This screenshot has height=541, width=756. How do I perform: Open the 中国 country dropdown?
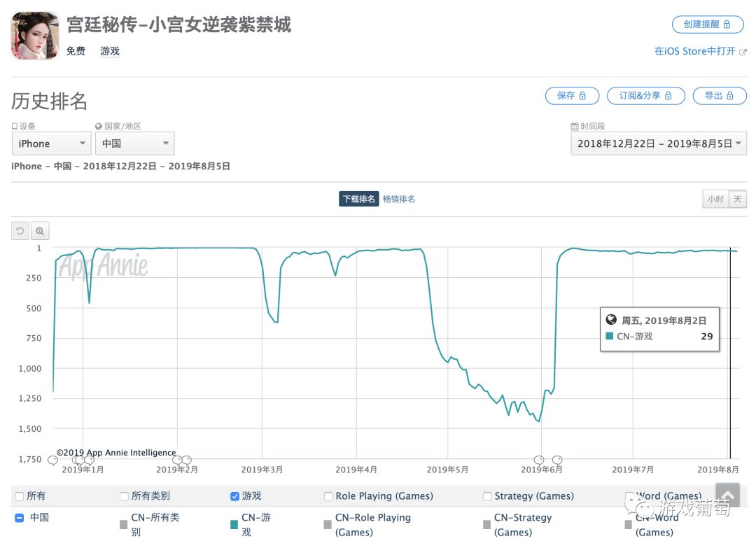134,143
